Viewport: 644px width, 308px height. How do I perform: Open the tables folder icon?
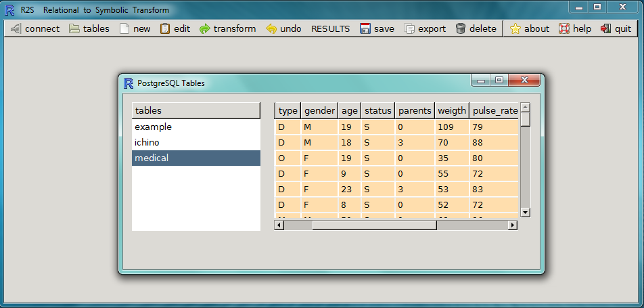(x=74, y=29)
